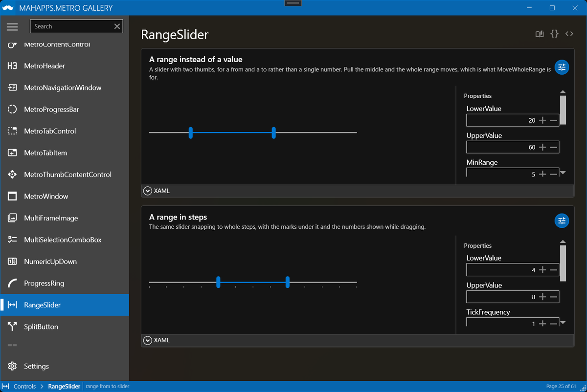Select the MetroHeader icon in the sidebar

point(13,66)
